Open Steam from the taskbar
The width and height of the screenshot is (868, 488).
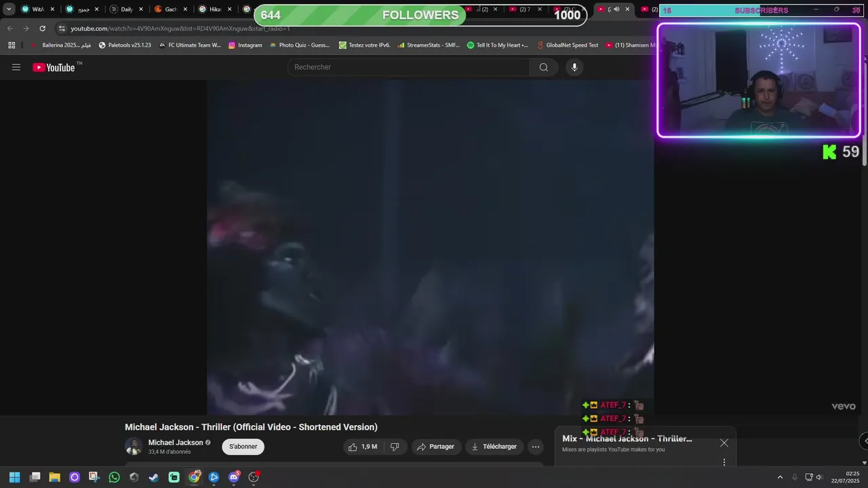tap(154, 477)
